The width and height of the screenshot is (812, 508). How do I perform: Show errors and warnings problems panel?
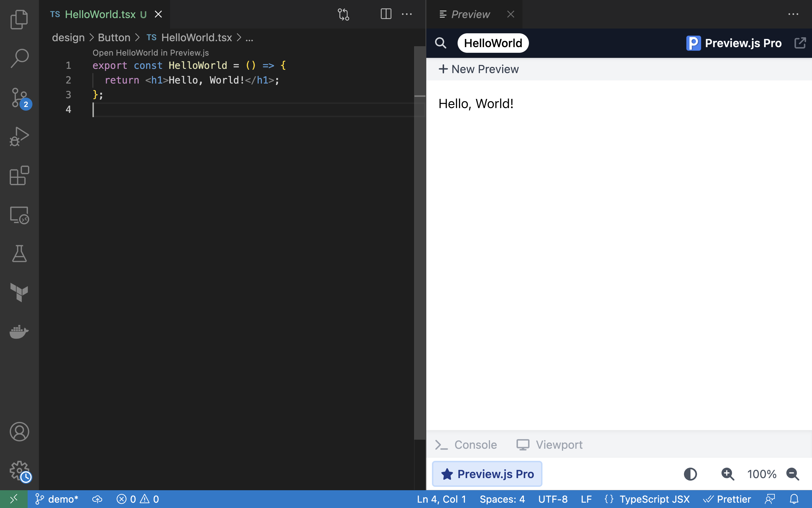138,499
